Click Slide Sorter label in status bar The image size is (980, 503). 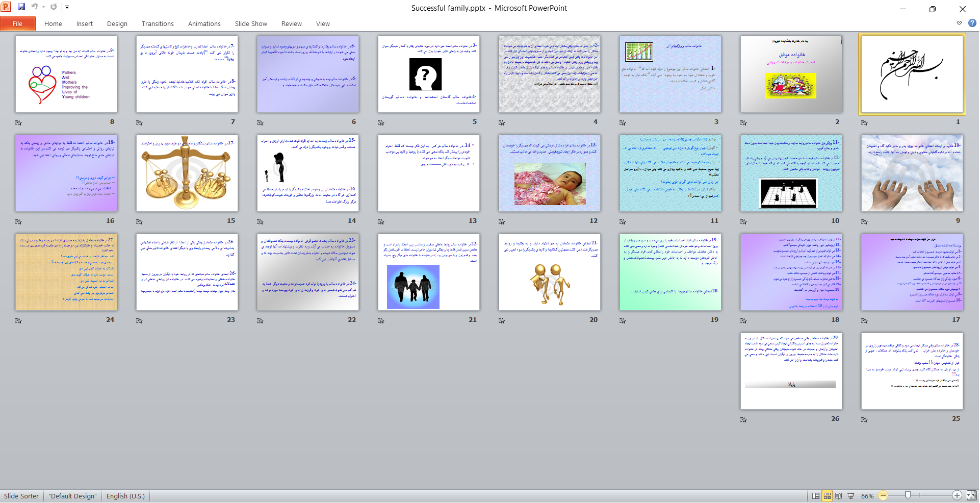[x=21, y=496]
